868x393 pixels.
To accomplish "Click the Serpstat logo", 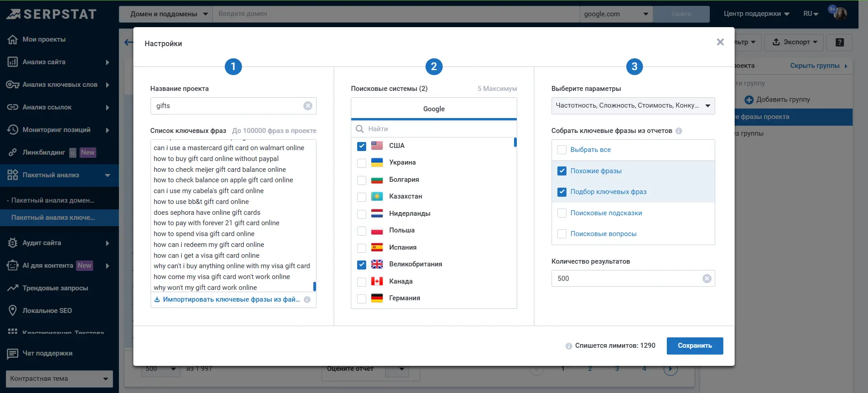I will [x=52, y=14].
